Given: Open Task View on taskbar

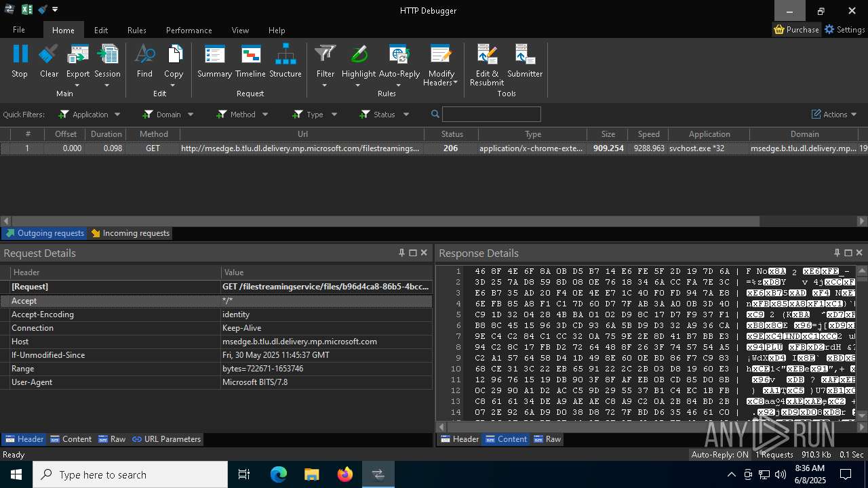Looking at the screenshot, I should [244, 474].
